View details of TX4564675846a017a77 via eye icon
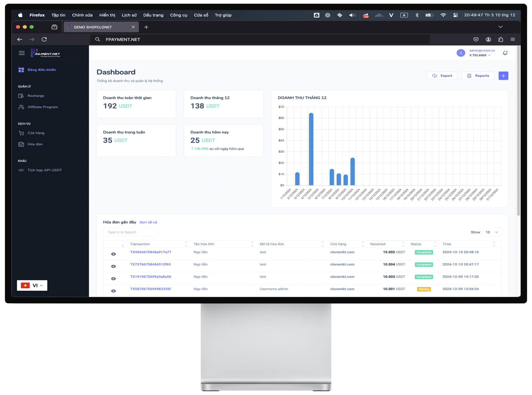 (x=113, y=254)
